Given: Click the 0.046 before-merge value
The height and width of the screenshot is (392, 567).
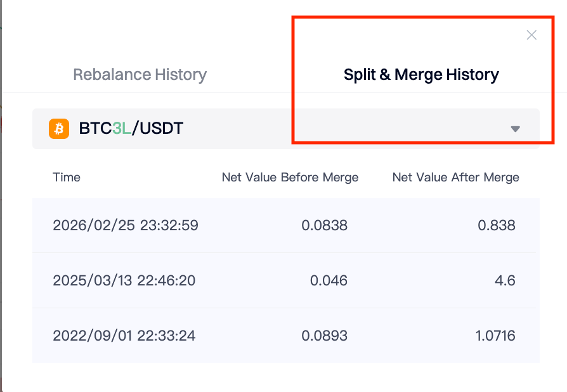Looking at the screenshot, I should pos(329,280).
